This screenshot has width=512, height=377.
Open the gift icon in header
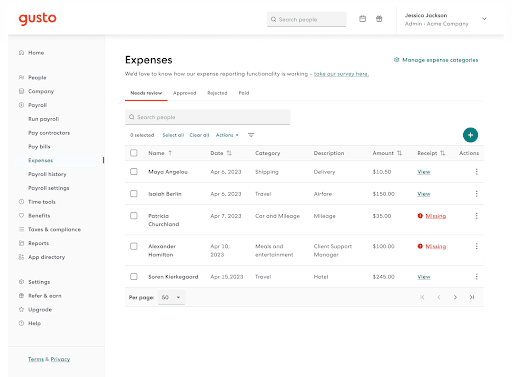tap(379, 19)
